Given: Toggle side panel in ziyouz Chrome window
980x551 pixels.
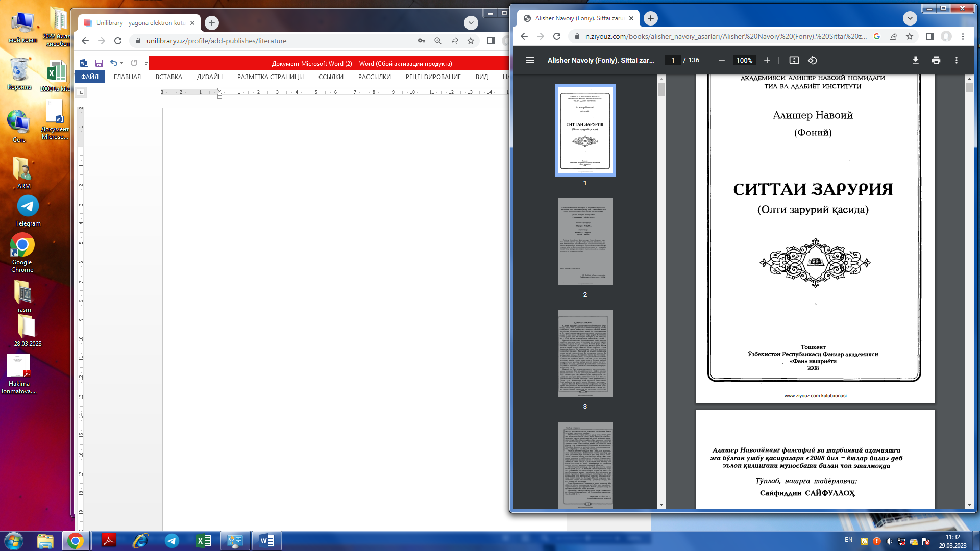Looking at the screenshot, I should 929,36.
